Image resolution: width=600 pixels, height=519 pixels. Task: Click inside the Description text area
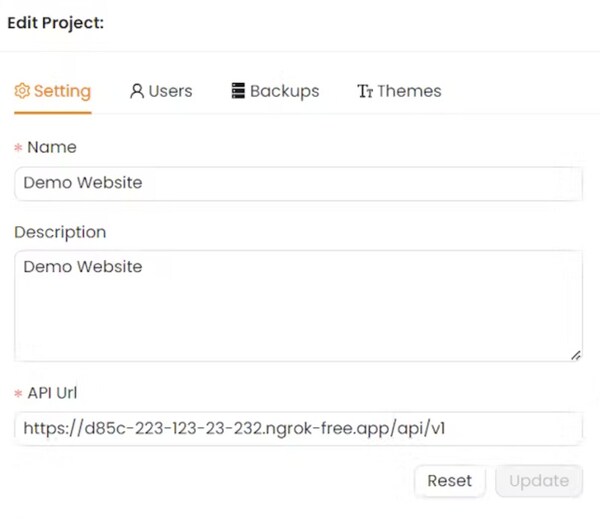point(298,305)
